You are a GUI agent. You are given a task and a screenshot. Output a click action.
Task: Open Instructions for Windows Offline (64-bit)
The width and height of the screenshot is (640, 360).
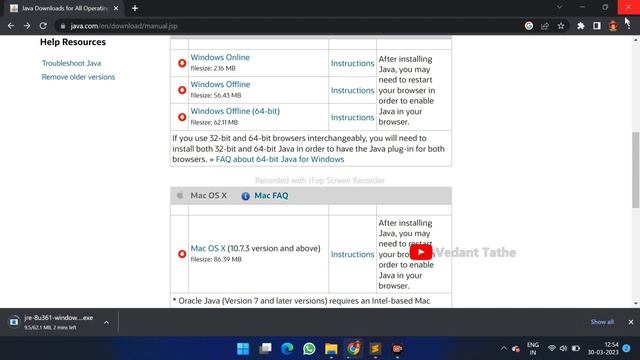[352, 117]
